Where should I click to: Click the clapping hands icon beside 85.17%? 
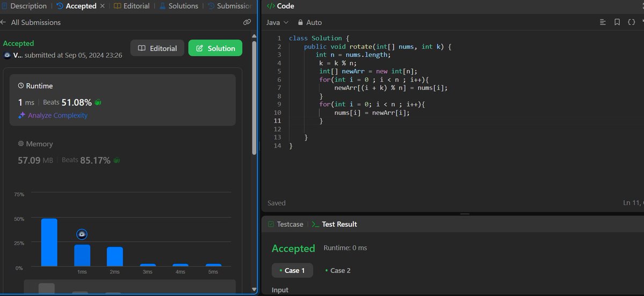(116, 160)
